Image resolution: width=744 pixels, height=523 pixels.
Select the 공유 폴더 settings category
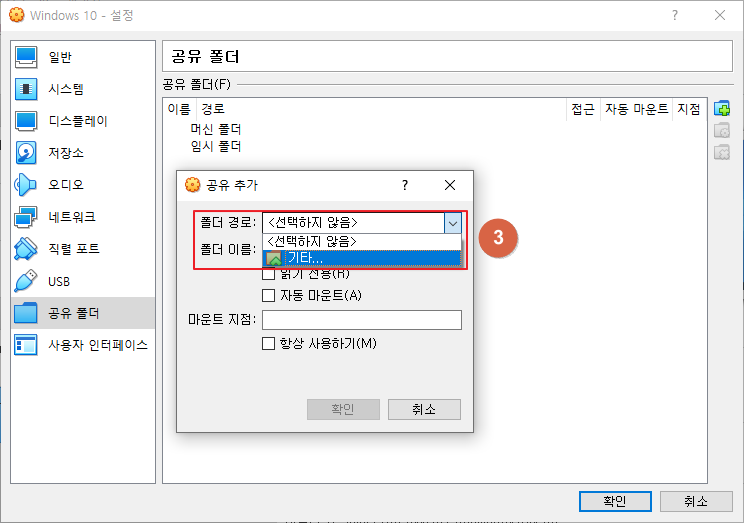click(83, 313)
